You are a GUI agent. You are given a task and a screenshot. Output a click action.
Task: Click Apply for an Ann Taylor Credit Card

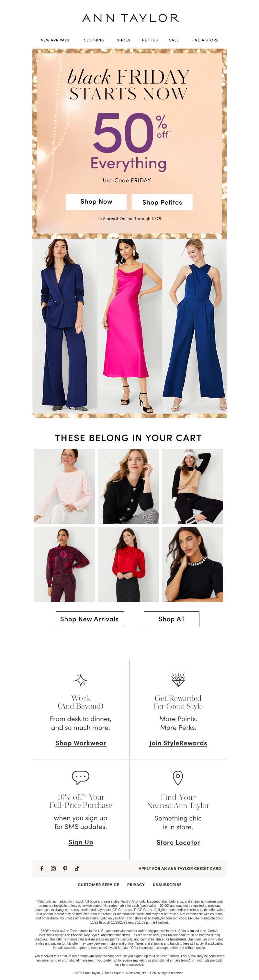(180, 869)
